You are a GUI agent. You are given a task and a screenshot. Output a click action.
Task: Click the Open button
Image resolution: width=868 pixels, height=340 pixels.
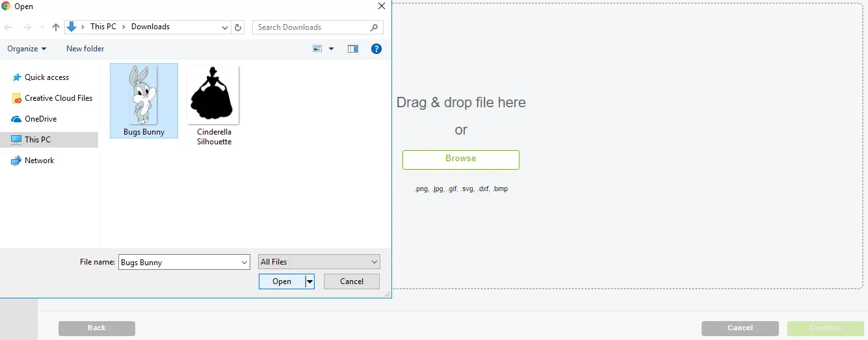point(282,281)
